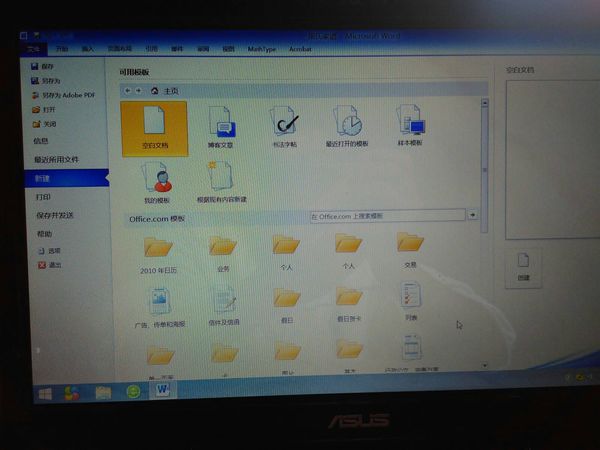
Task: Click the search arrow beside Office.com field
Action: tap(473, 215)
